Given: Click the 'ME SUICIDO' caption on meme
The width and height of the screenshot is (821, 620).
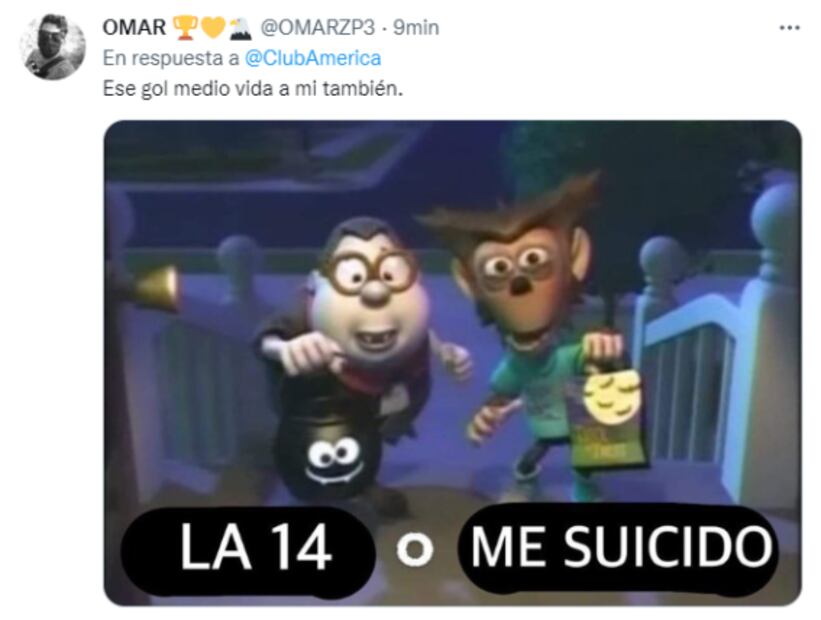Looking at the screenshot, I should 620,548.
